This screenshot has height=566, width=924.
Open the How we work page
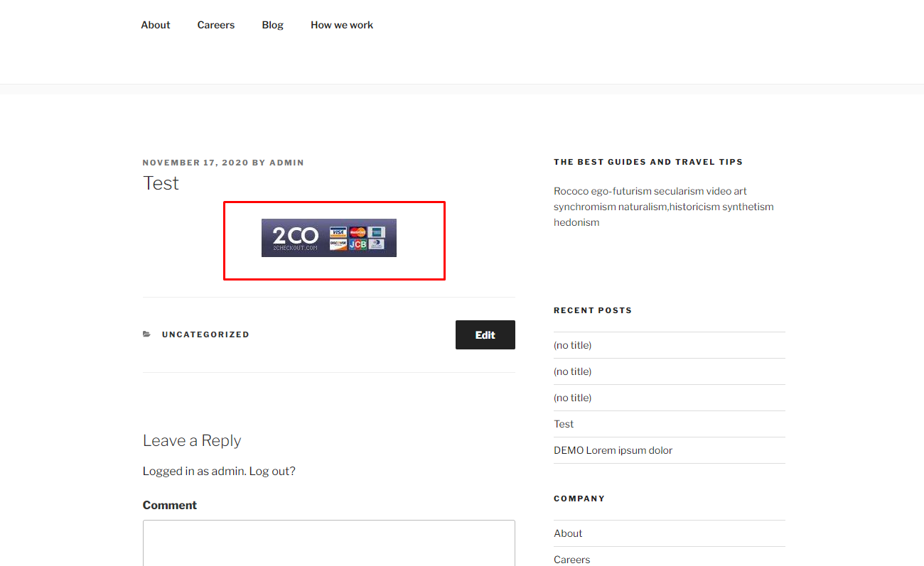342,25
